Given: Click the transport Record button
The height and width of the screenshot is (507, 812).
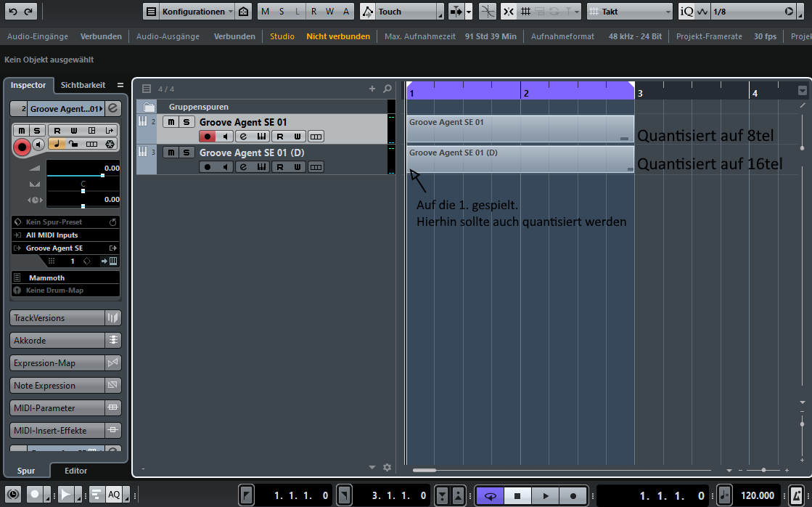Looking at the screenshot, I should click(573, 496).
